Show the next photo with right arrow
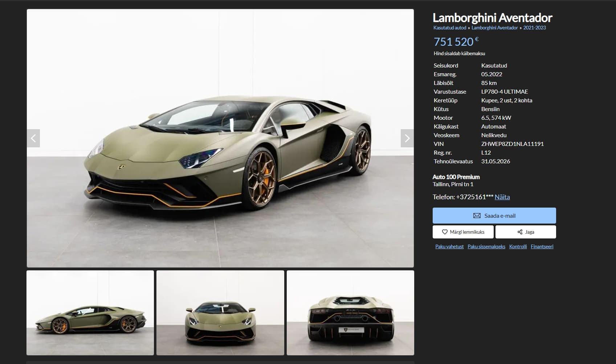Image resolution: width=616 pixels, height=364 pixels. click(407, 138)
